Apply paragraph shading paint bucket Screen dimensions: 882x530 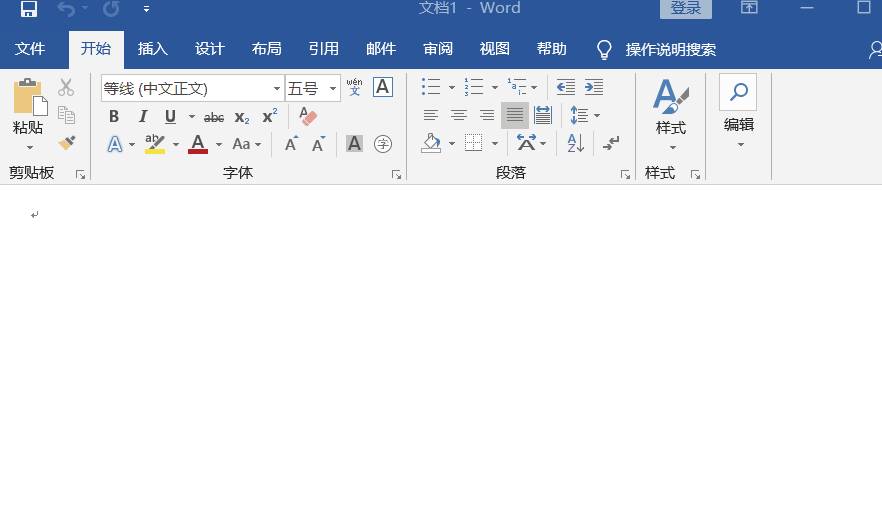[x=431, y=143]
